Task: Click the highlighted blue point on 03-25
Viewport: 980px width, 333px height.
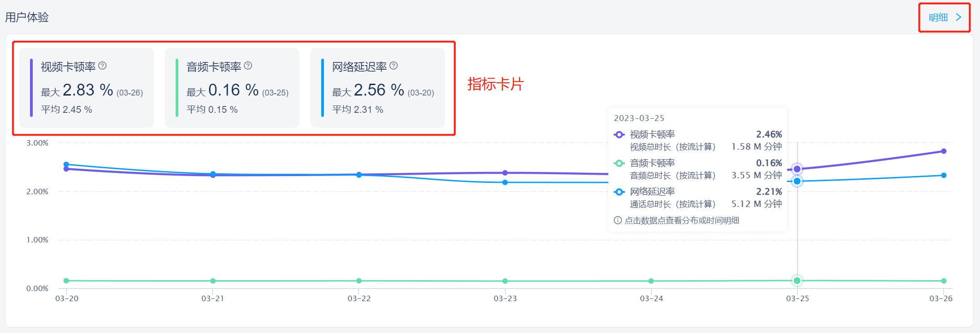Action: (797, 181)
